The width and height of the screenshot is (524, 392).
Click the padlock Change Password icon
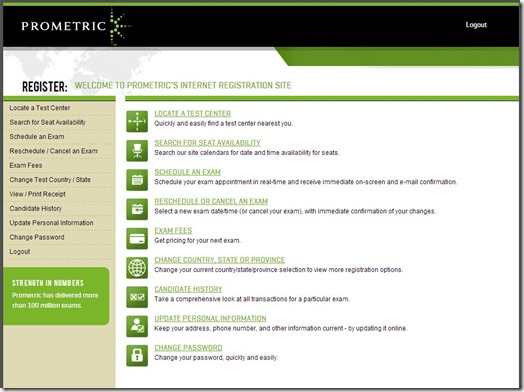[137, 356]
